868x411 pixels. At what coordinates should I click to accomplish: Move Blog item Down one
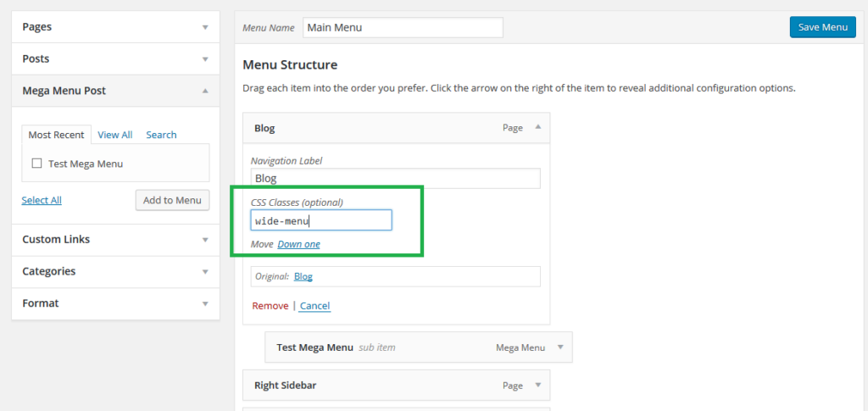(298, 244)
